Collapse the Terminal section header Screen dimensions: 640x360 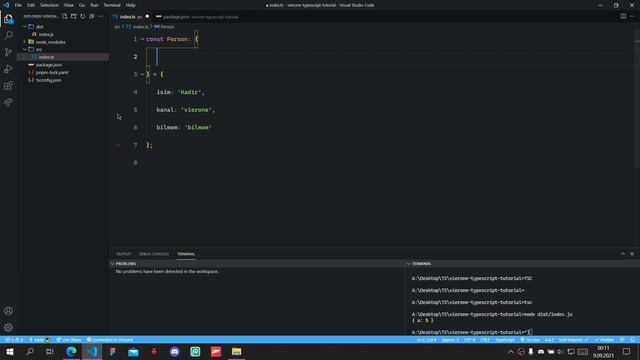pos(421,264)
